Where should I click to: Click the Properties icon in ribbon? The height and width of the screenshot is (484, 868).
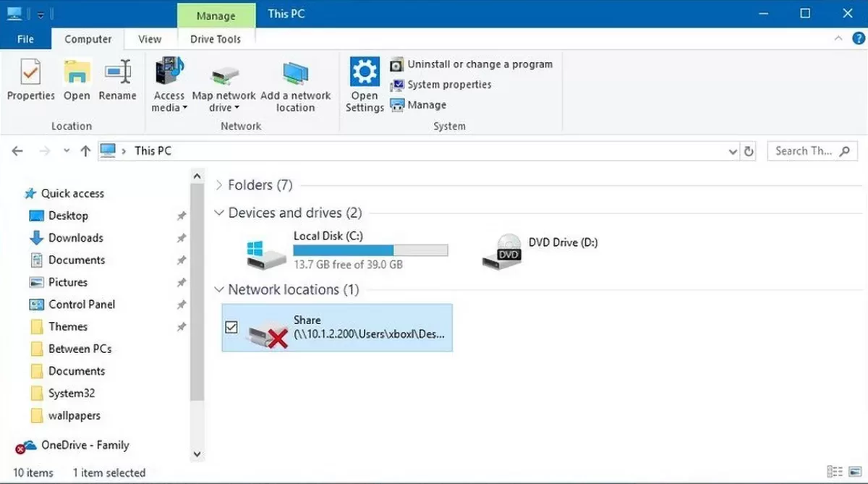pyautogui.click(x=30, y=73)
